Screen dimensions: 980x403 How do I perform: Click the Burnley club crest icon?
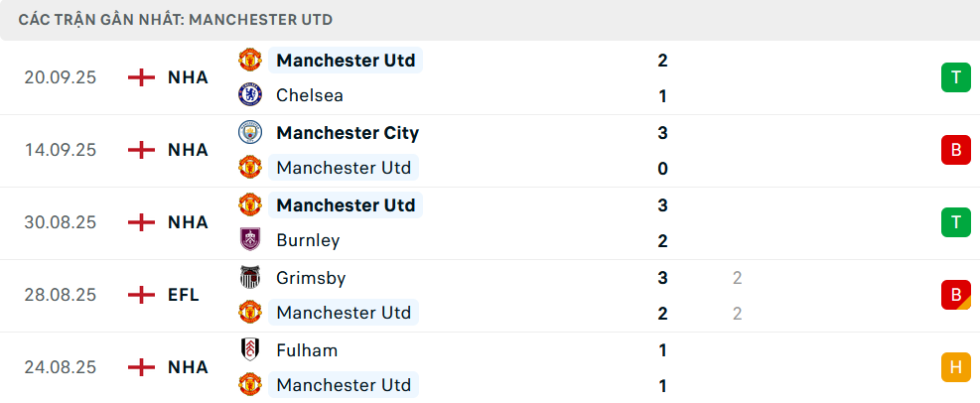tap(249, 240)
